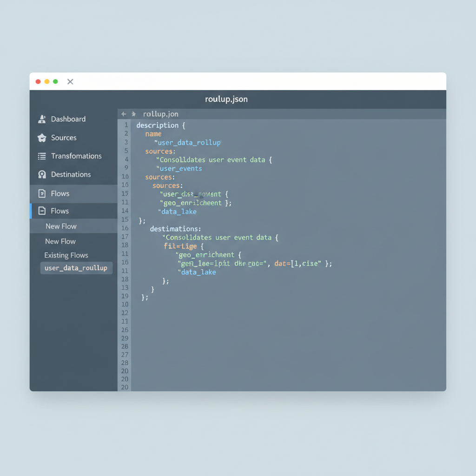Click the lower Flows document icon

[42, 211]
